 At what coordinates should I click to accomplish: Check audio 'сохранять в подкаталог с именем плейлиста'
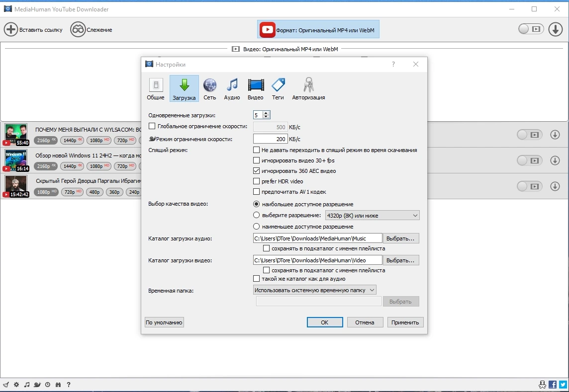[267, 248]
